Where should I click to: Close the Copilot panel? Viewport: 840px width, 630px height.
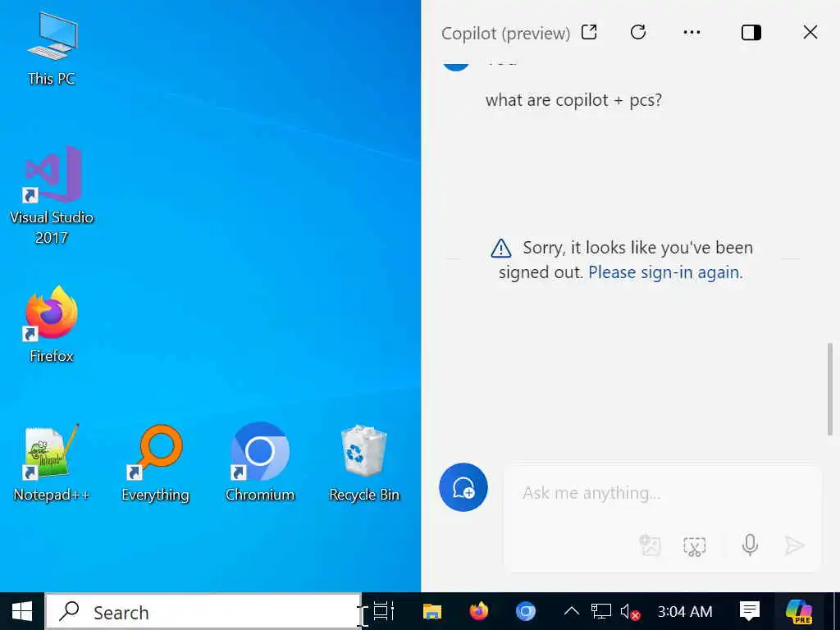pos(810,32)
